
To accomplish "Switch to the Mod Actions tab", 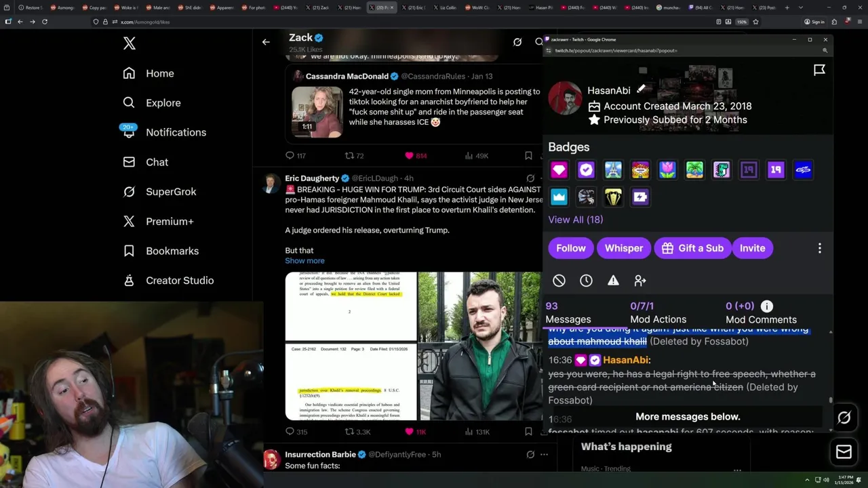I will [658, 313].
